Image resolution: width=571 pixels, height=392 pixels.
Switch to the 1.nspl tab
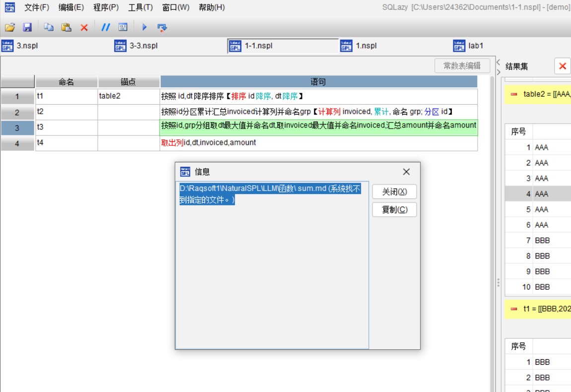tap(395, 46)
